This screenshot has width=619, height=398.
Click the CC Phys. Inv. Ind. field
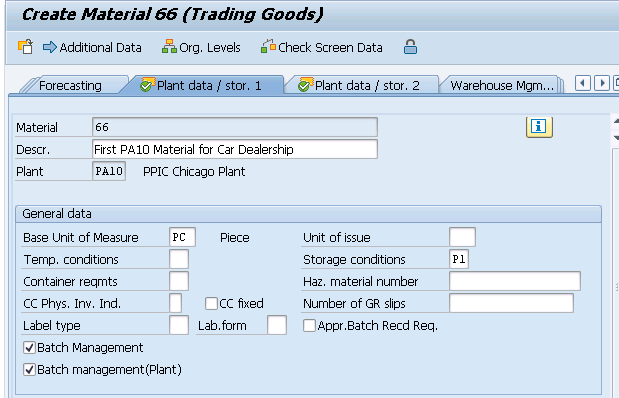(176, 304)
